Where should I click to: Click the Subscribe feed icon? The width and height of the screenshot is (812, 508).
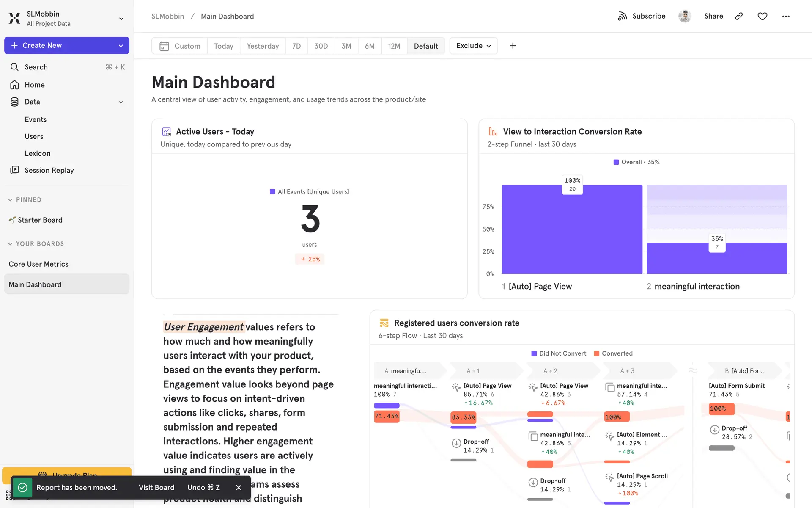click(622, 16)
